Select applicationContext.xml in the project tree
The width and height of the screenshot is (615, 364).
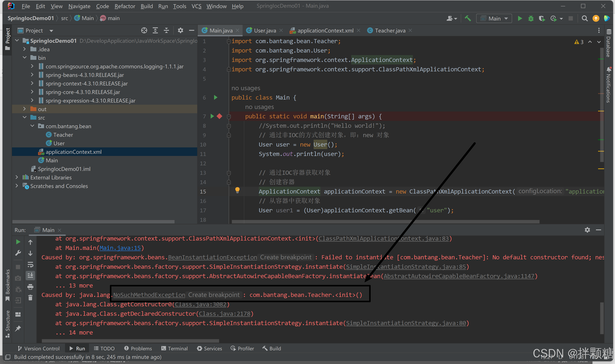pos(73,152)
